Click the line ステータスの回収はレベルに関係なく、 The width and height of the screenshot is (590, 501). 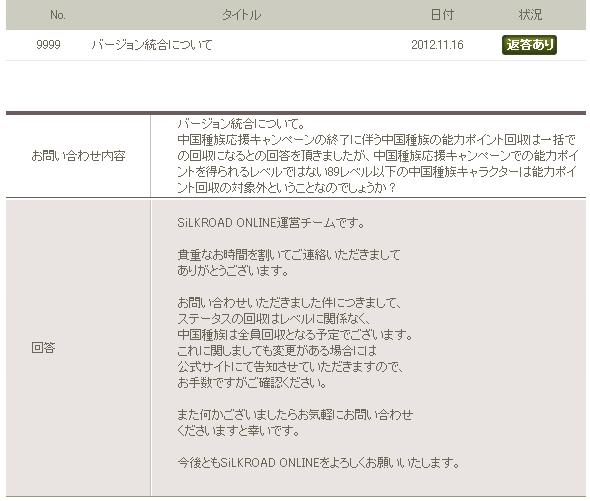(274, 318)
